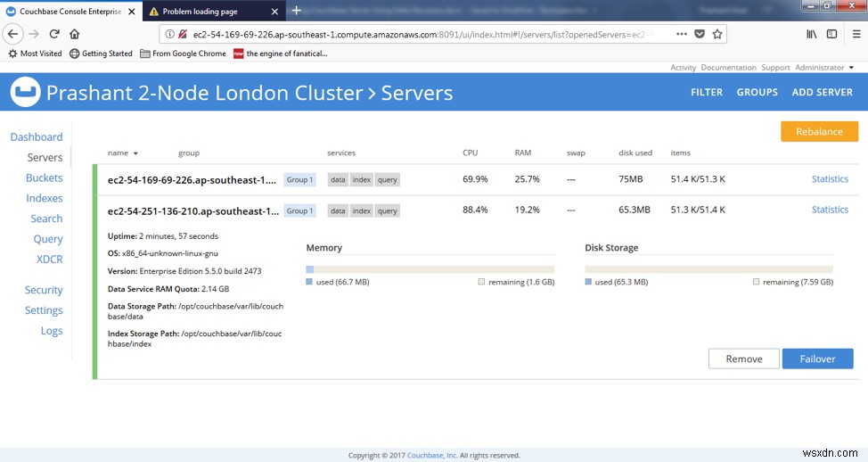
Task: Open the Firefox hamburger menu
Action: pos(856,34)
